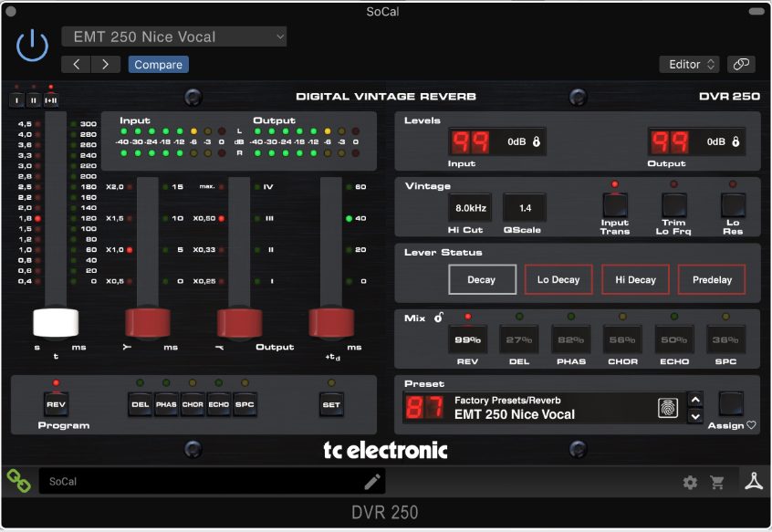Click the SoCal instance name field

(x=212, y=481)
